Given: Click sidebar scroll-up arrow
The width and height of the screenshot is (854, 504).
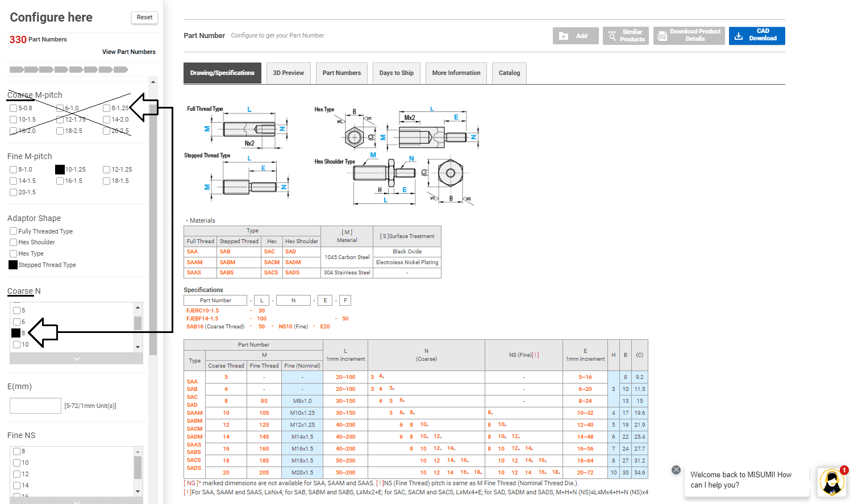Looking at the screenshot, I should click(x=153, y=82).
